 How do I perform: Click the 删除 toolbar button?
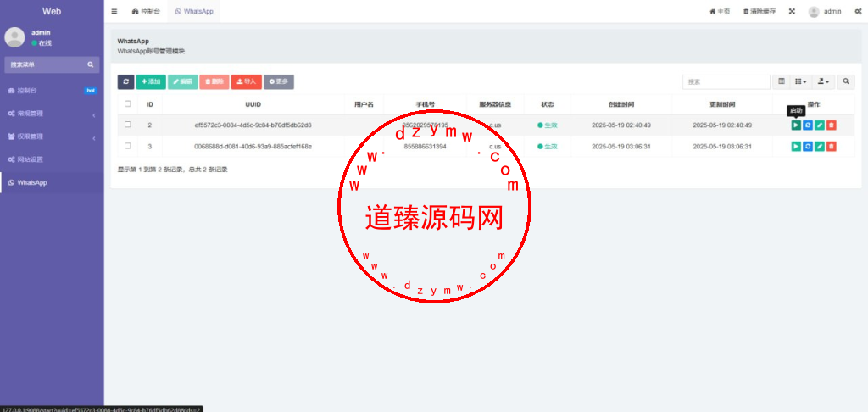pyautogui.click(x=214, y=81)
